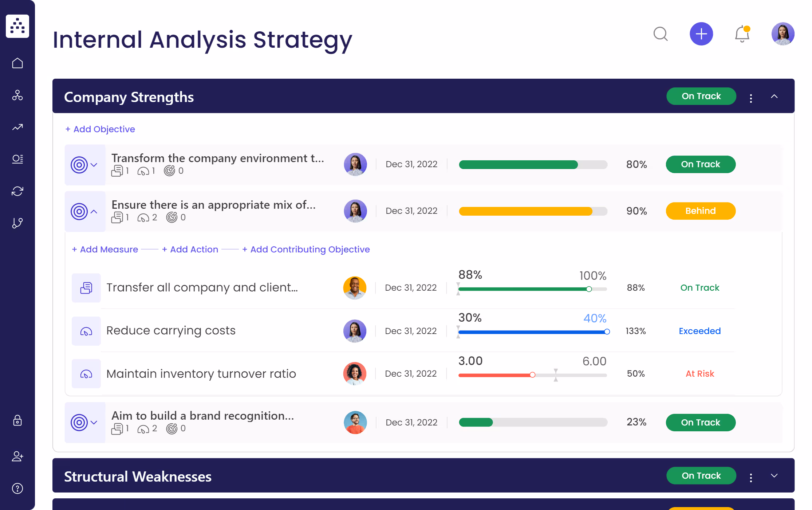Adjust the 'Reduce carrying costs' progress slider
Screen dimensions: 812x510
coord(607,332)
